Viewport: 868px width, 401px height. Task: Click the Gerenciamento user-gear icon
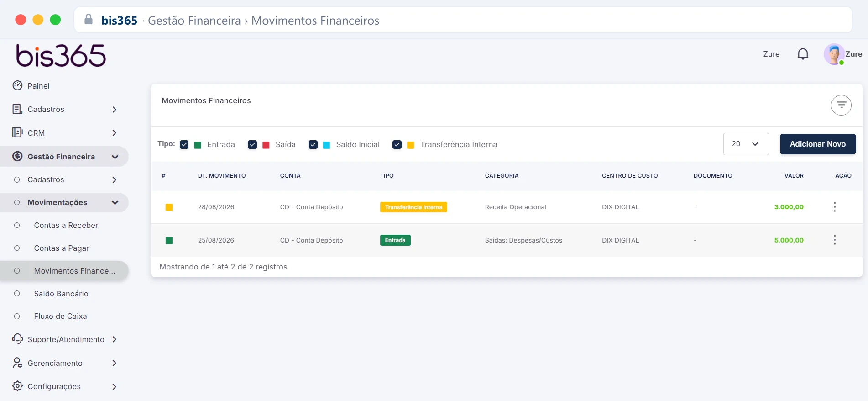[17, 363]
